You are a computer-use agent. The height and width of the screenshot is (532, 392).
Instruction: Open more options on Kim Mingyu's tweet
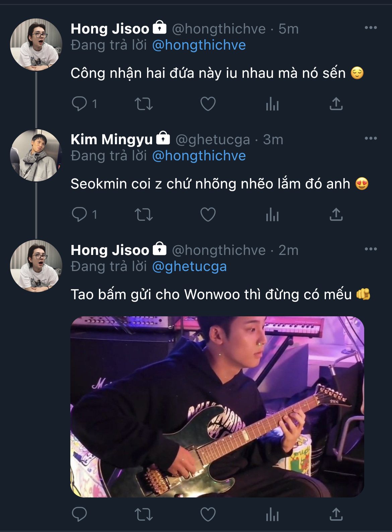coord(371,139)
